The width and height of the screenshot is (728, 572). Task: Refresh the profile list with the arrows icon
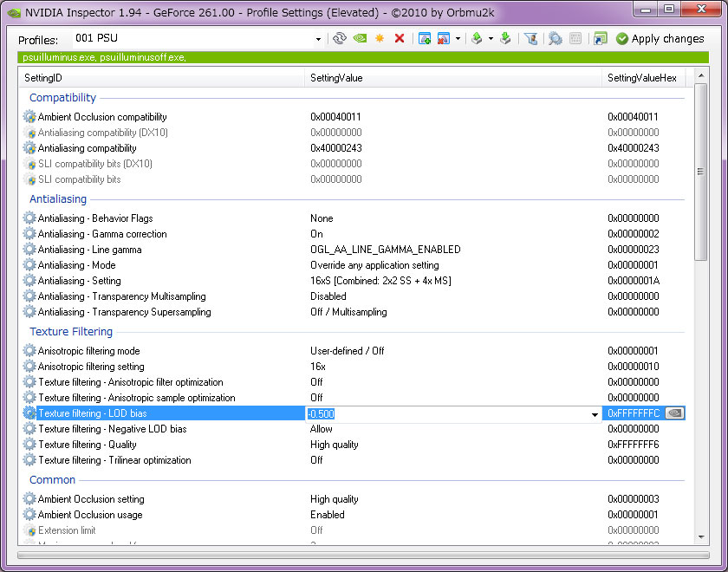tap(340, 38)
